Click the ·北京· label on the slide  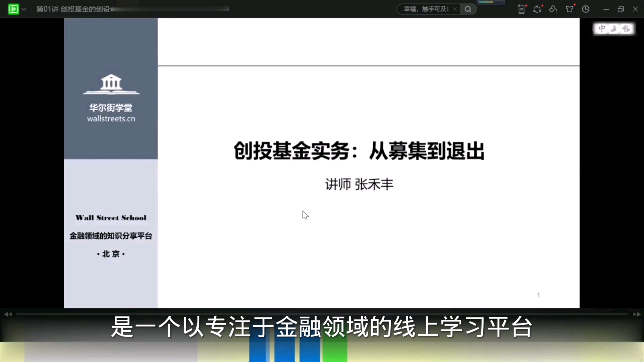(x=111, y=254)
